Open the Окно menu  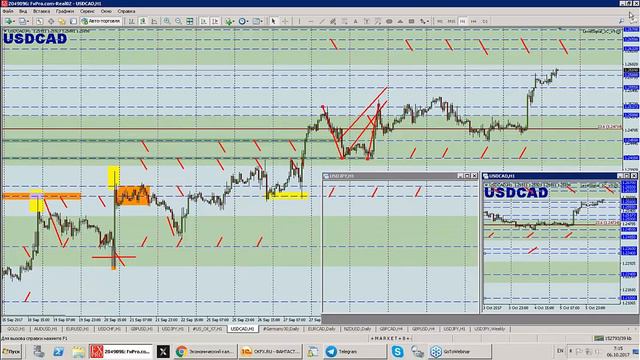(106, 11)
